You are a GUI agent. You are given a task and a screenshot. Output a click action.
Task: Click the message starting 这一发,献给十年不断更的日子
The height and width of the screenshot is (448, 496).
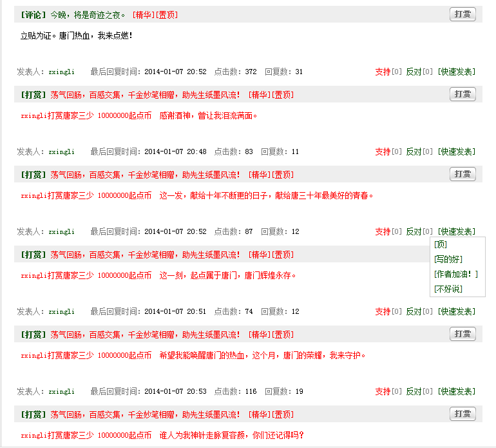click(266, 196)
